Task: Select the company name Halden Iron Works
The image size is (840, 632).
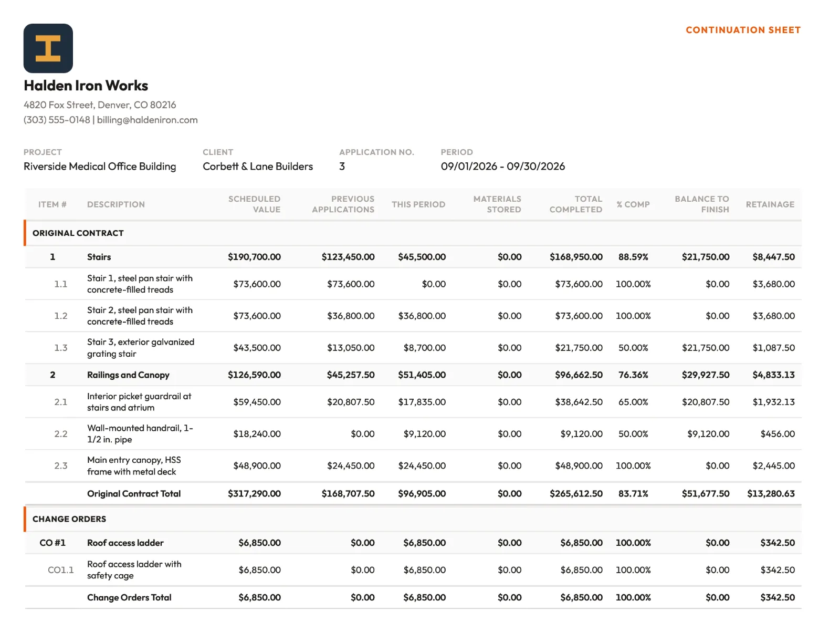Action: click(86, 86)
